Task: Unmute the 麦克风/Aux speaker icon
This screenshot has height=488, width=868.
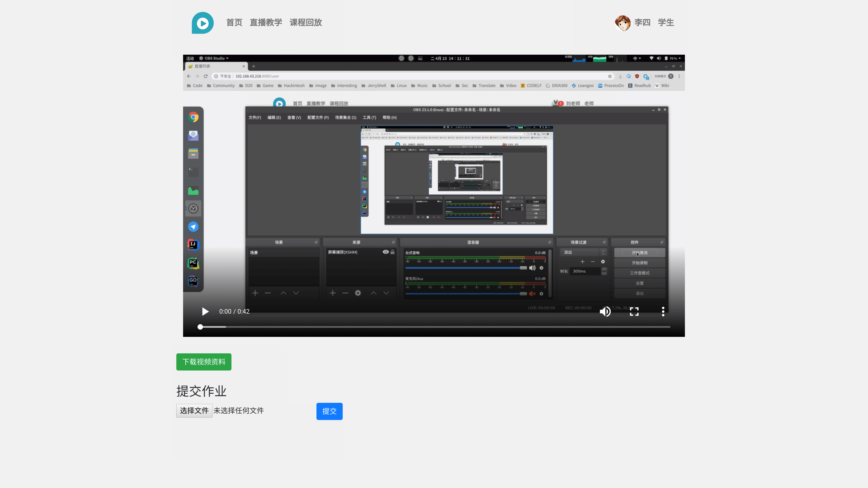Action: pyautogui.click(x=532, y=294)
